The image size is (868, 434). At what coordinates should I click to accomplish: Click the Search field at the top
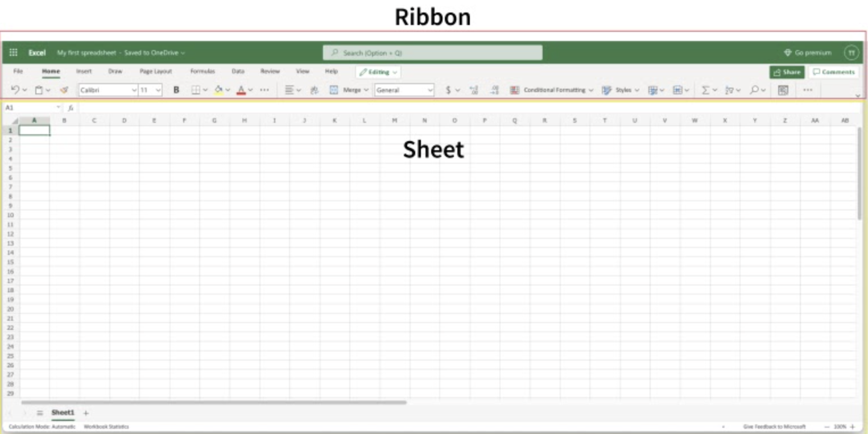pyautogui.click(x=432, y=52)
